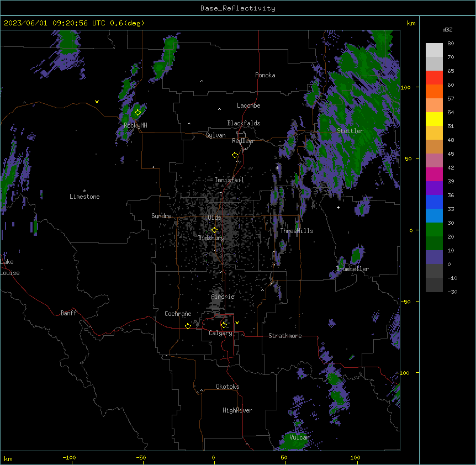Click the Base_Reflectivity title
Screen dimensions: 476x465
238,8
